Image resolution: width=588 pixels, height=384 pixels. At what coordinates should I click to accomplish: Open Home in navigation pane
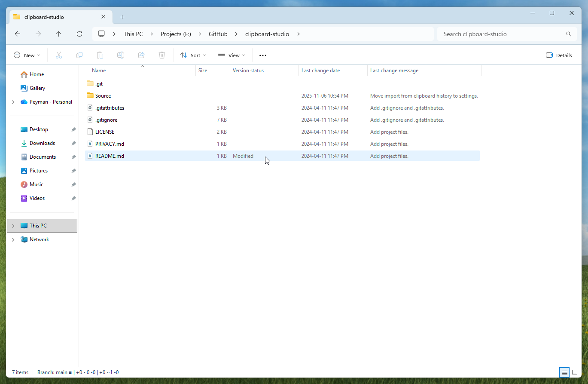37,74
